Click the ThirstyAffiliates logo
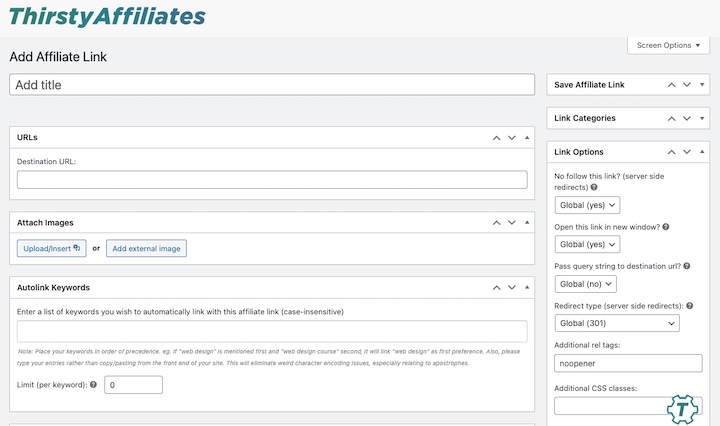Viewport: 720px width, 426px height. click(x=107, y=17)
